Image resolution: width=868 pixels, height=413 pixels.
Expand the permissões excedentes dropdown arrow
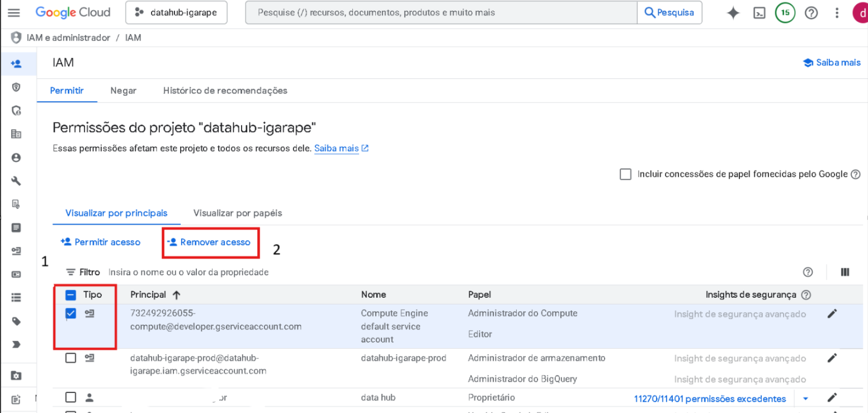(805, 399)
